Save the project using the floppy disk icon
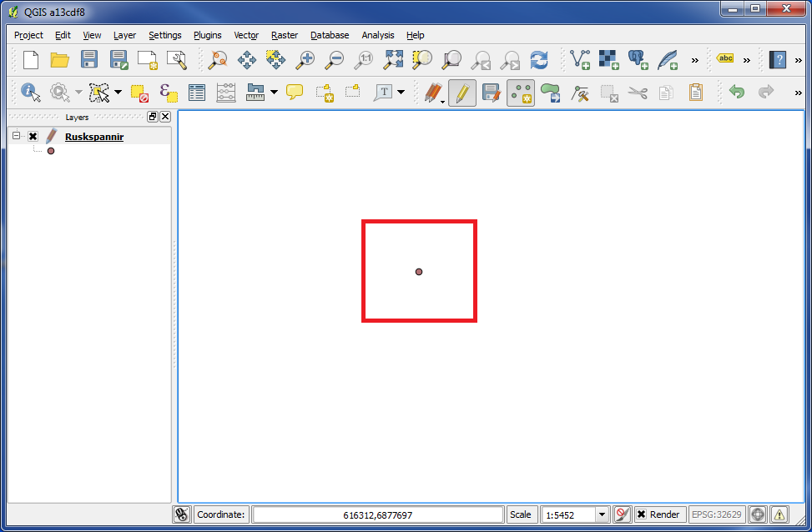812x532 pixels. (x=89, y=59)
